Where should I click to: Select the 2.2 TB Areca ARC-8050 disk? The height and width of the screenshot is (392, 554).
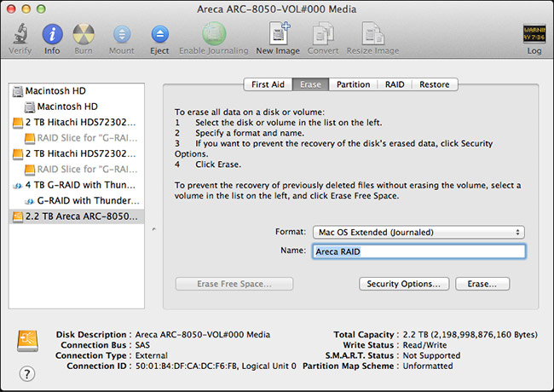tap(77, 216)
